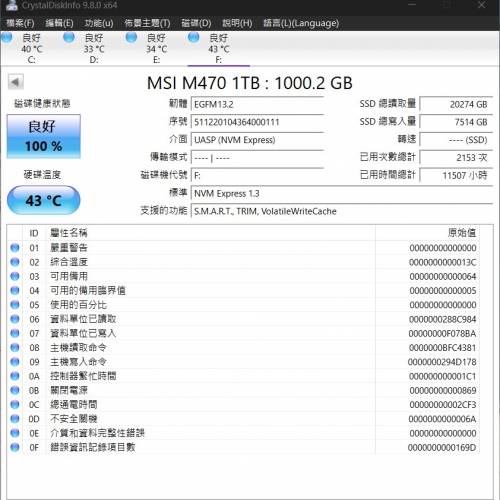Click the firmware field EGFM13.2
Image resolution: width=500 pixels, height=500 pixels.
[x=257, y=104]
